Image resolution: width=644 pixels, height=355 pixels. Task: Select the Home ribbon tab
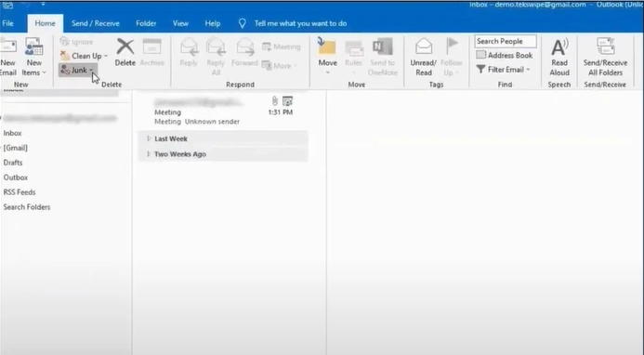(x=46, y=23)
